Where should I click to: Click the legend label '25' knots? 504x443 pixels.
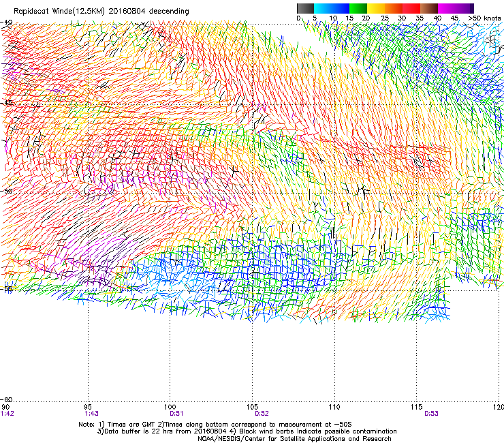point(385,18)
